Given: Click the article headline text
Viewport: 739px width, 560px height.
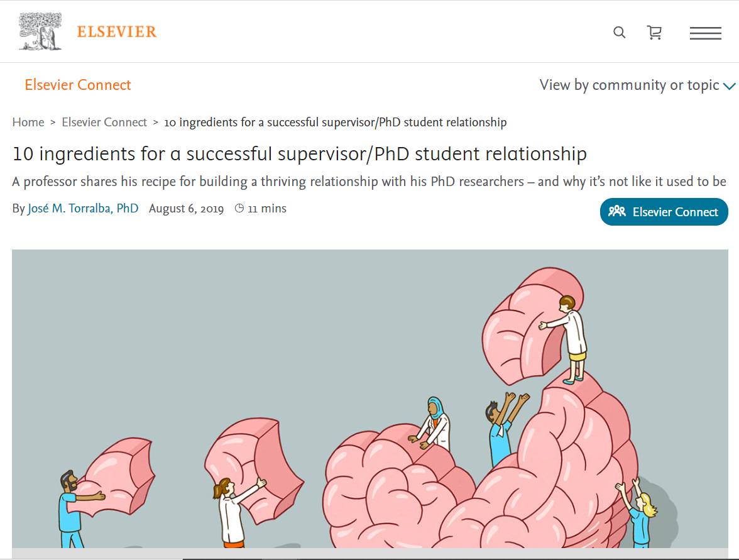Looking at the screenshot, I should [x=299, y=154].
